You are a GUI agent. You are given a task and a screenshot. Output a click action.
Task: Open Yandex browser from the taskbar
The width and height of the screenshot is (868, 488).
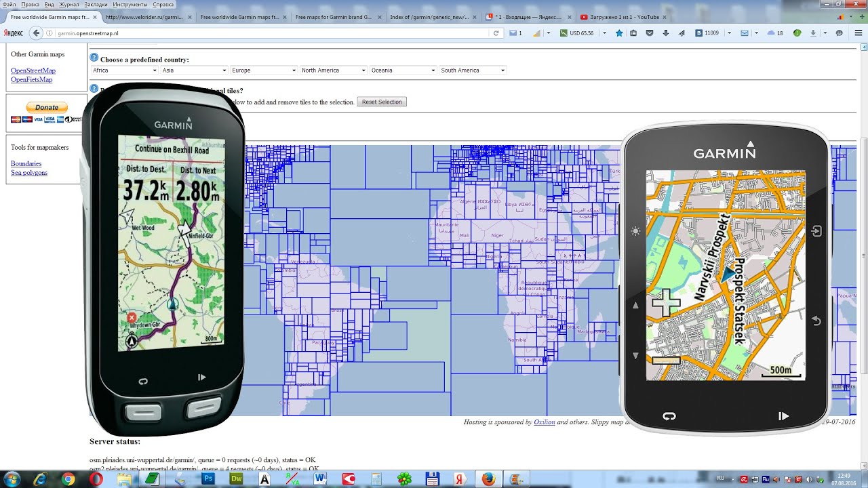(460, 479)
